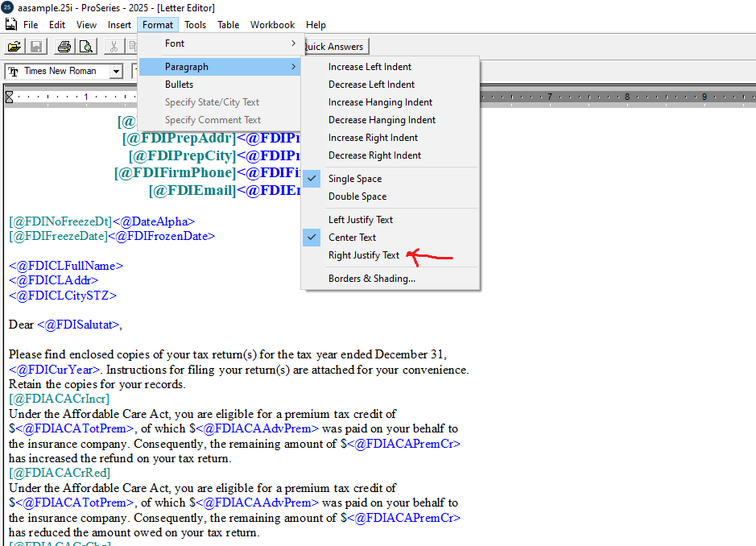This screenshot has height=546, width=756.
Task: Uncheck the Single Space option
Action: coord(355,179)
